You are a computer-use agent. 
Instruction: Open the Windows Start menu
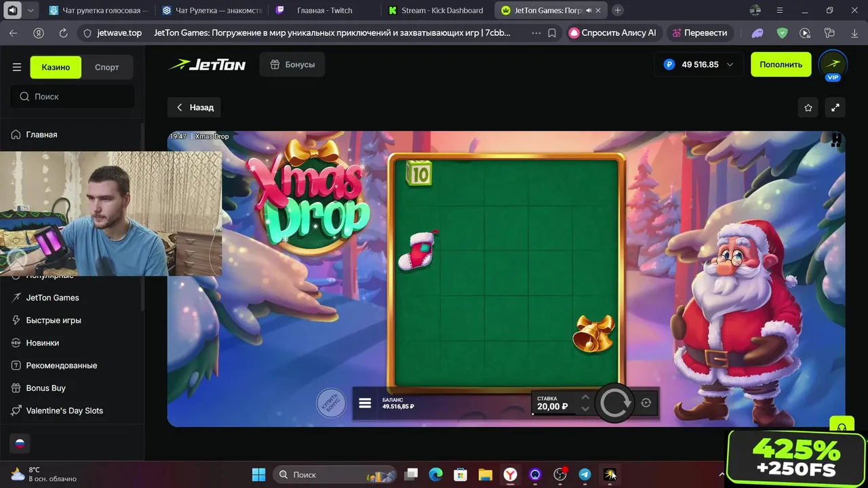258,474
